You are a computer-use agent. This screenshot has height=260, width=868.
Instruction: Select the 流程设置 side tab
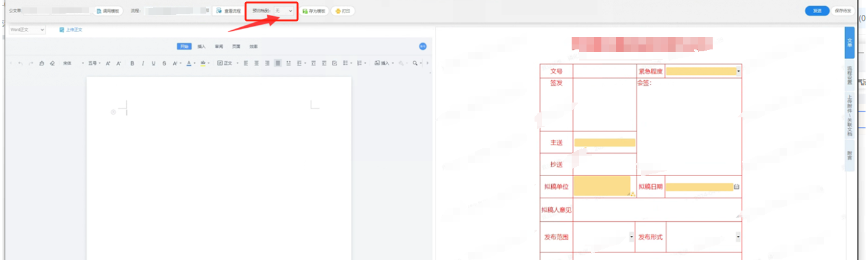click(849, 77)
